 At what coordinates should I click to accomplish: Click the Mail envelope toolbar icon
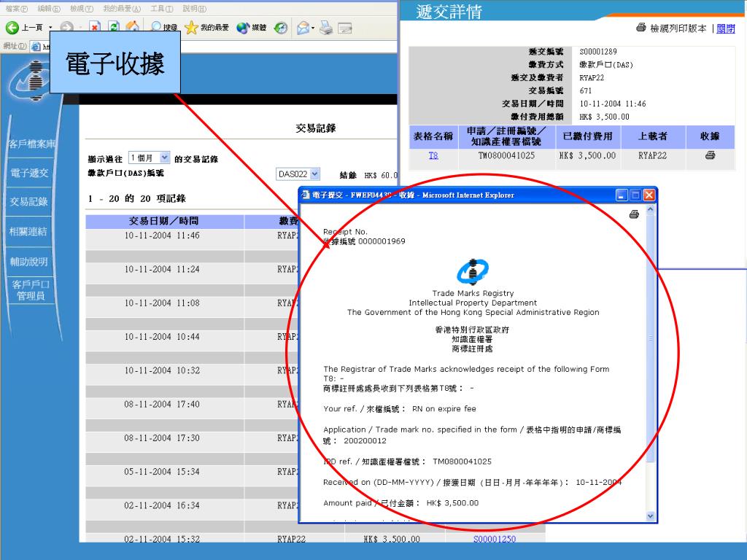click(303, 28)
